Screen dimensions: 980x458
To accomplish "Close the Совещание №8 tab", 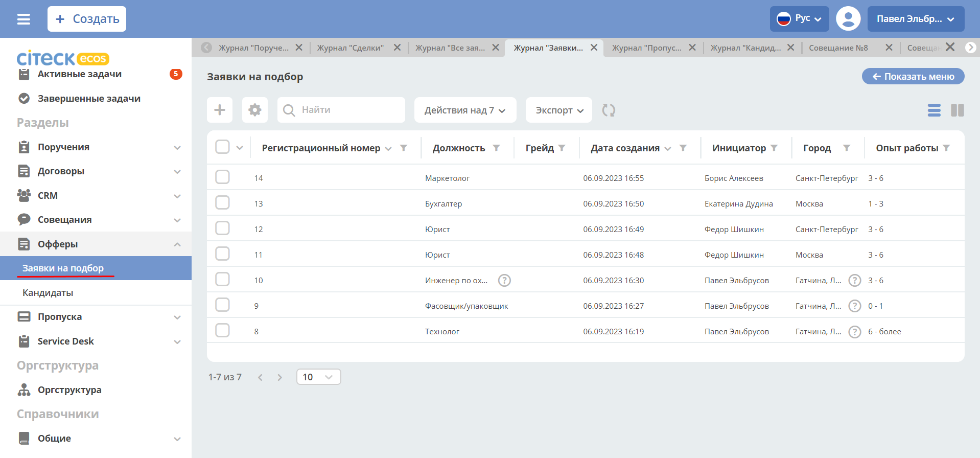I will pyautogui.click(x=889, y=48).
